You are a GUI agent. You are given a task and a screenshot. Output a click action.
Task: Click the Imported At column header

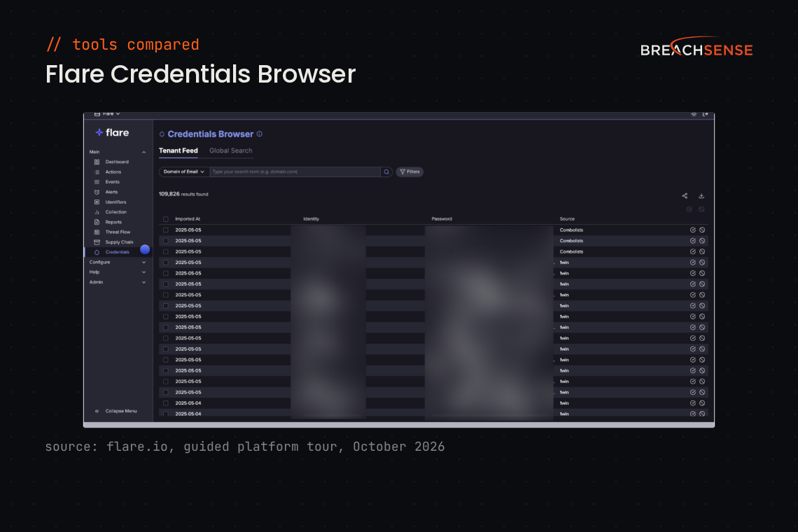(x=188, y=219)
